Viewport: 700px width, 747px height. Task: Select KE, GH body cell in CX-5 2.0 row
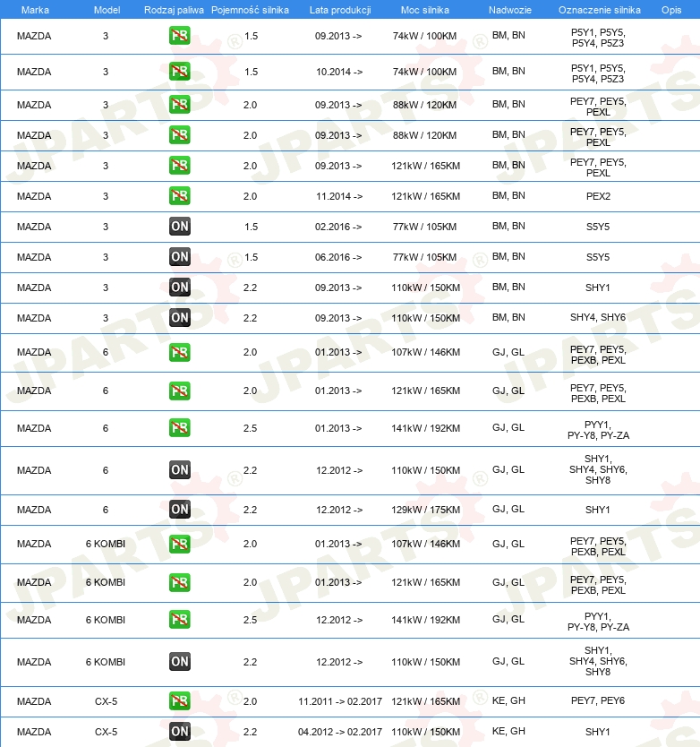[508, 700]
